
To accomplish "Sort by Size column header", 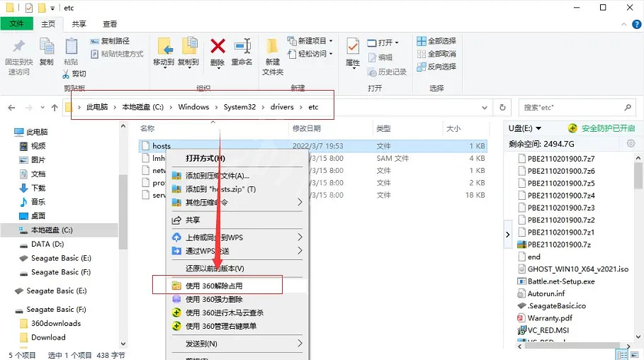I will (453, 129).
